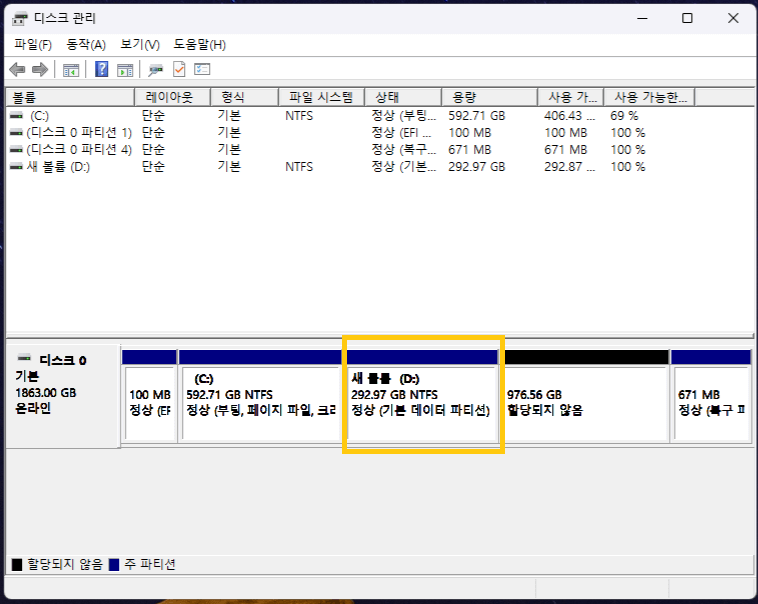
Task: Sort by the 파일 시스템 column header
Action: pyautogui.click(x=321, y=97)
